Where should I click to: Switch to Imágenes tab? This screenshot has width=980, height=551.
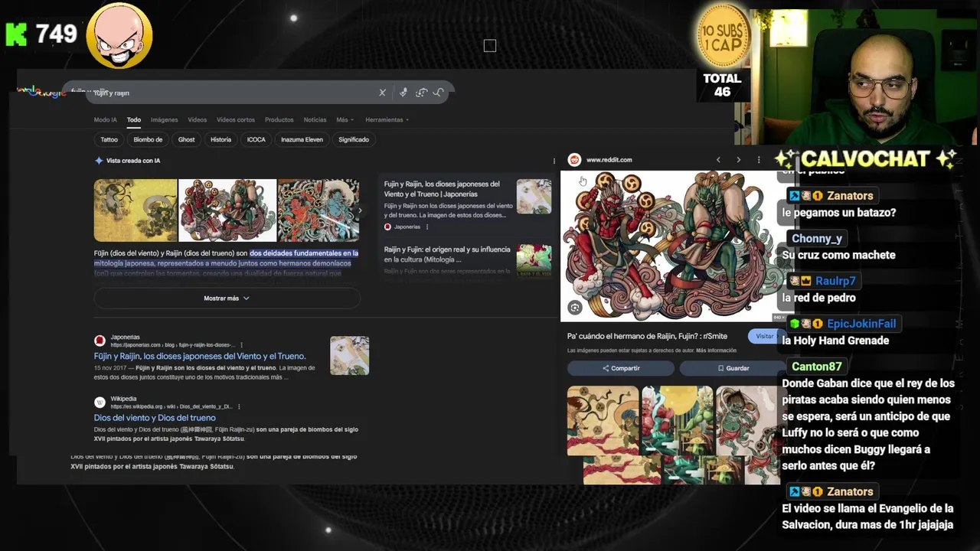point(164,120)
